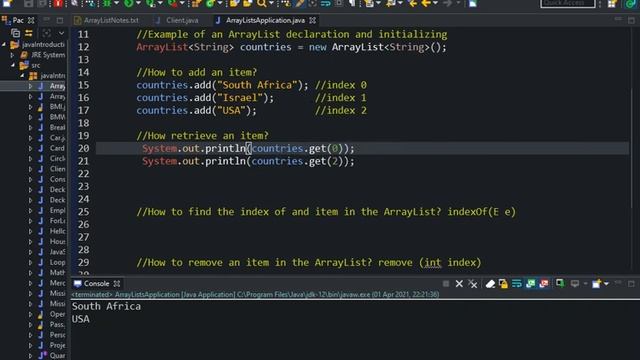
Task: Clear the Console with eraser icon
Action: click(490, 283)
